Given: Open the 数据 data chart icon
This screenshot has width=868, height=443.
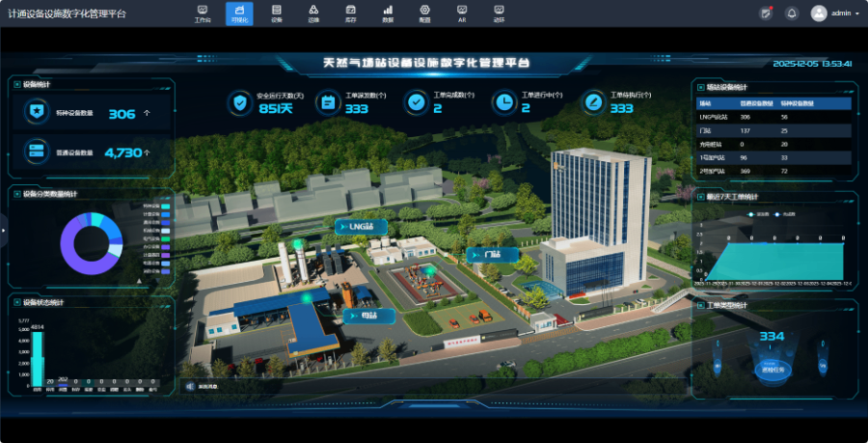Looking at the screenshot, I should pos(388,13).
